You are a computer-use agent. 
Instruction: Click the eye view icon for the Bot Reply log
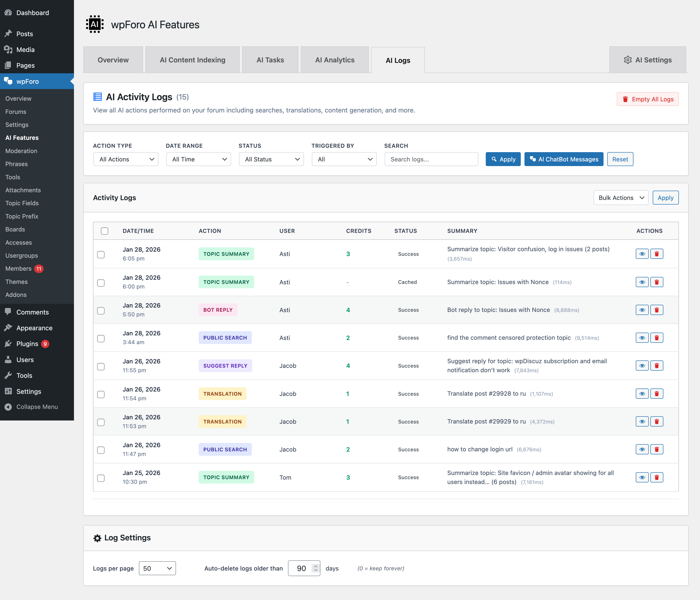[642, 309]
